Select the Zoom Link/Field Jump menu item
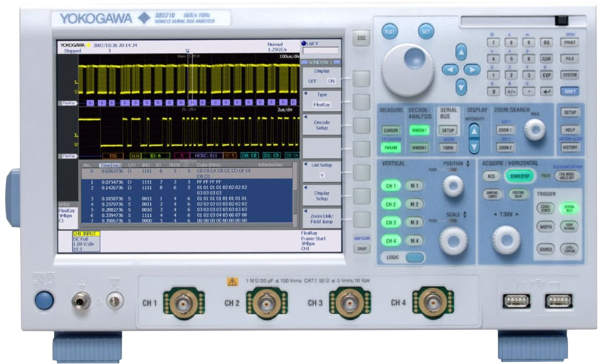This screenshot has height=364, width=601. point(321,219)
